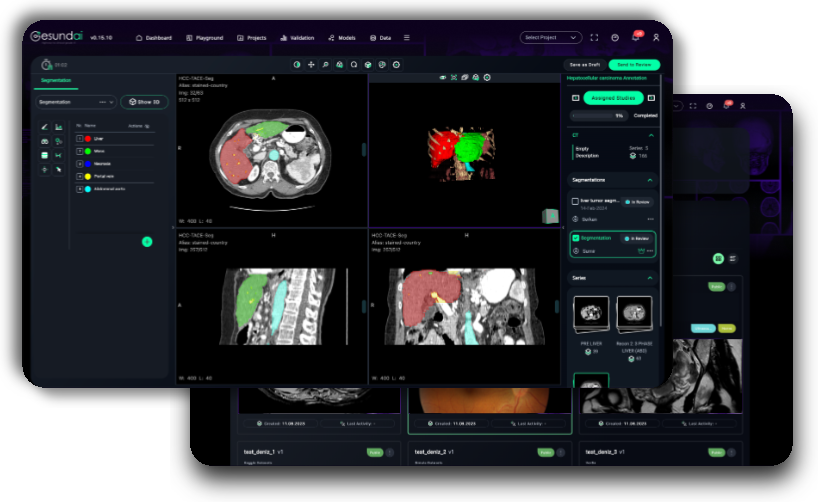Click the Show 3D button
The width and height of the screenshot is (819, 502).
144,102
